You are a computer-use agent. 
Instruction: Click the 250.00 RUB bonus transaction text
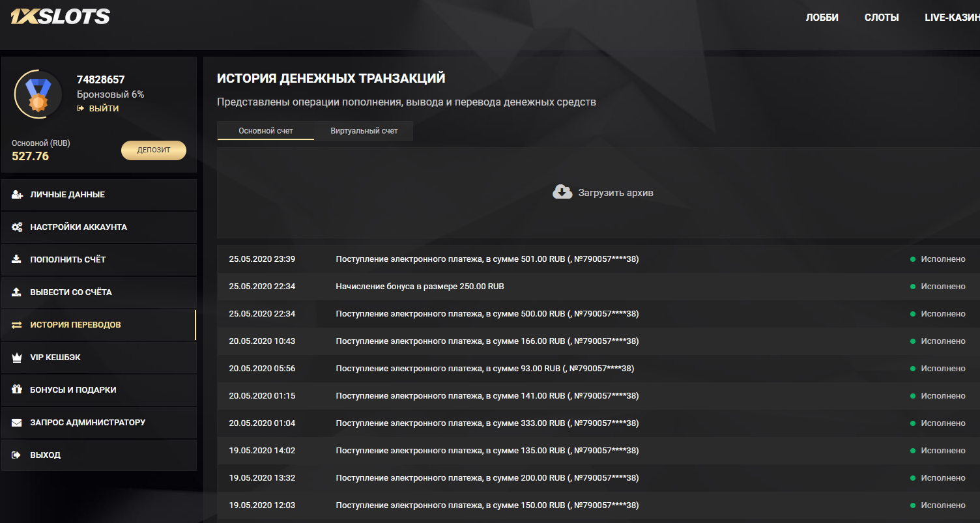coord(420,287)
